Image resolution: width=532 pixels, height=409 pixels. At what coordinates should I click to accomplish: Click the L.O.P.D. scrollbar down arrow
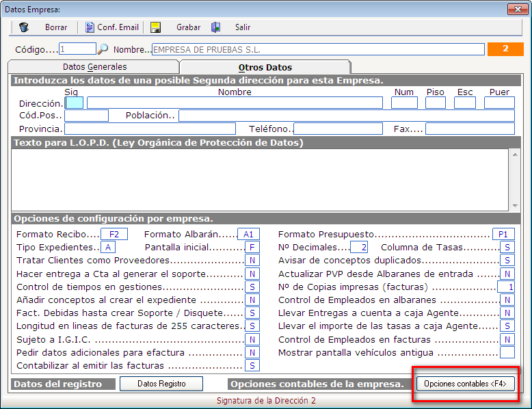(x=515, y=206)
